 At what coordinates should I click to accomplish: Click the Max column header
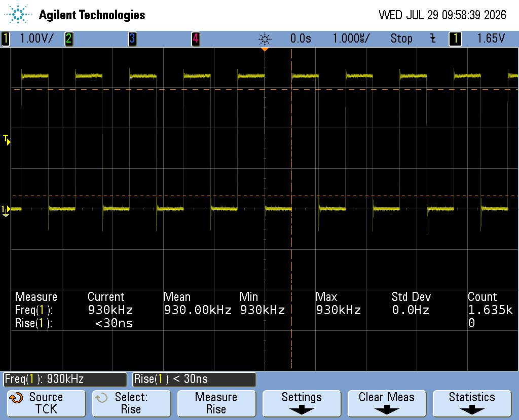tap(326, 296)
